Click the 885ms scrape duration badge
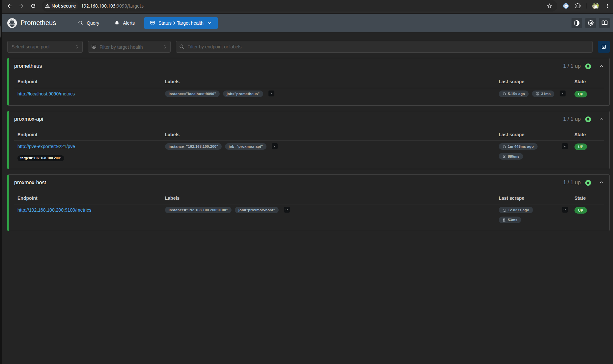The image size is (613, 364). [x=511, y=156]
